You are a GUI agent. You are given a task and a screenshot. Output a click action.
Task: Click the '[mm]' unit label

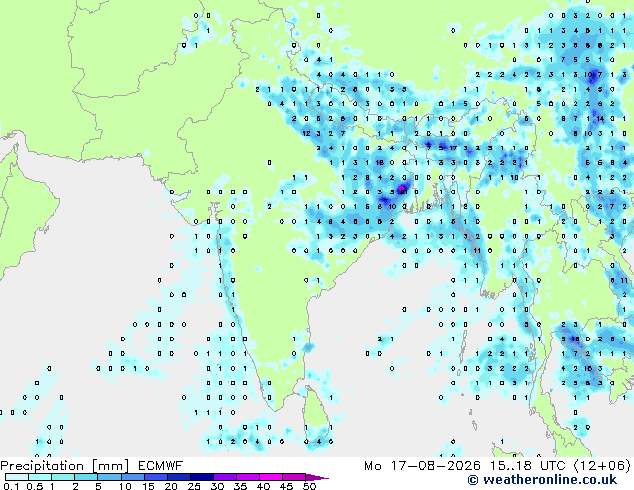(x=110, y=466)
